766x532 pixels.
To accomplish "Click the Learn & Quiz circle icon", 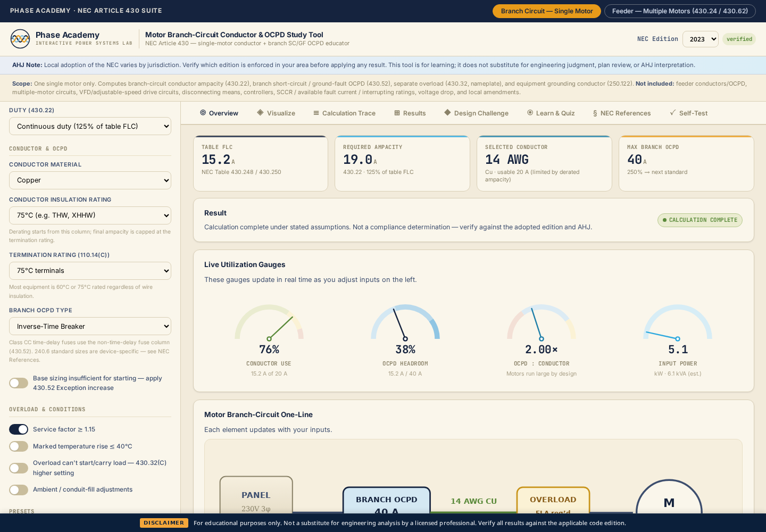I will point(530,113).
